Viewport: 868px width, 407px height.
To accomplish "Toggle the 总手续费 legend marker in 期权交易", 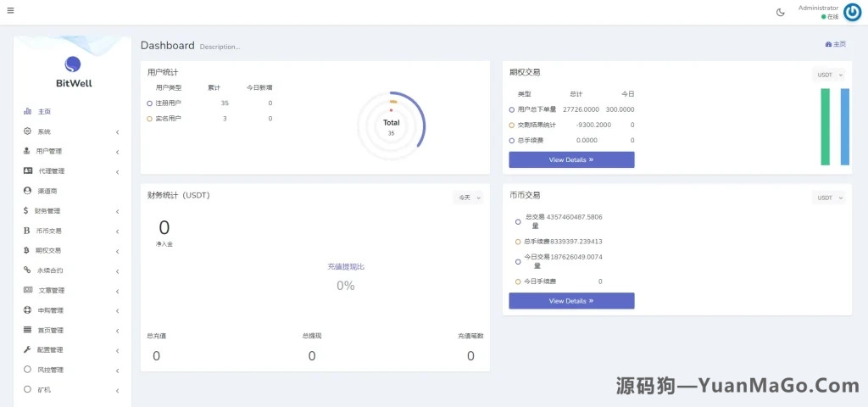I will [x=512, y=141].
